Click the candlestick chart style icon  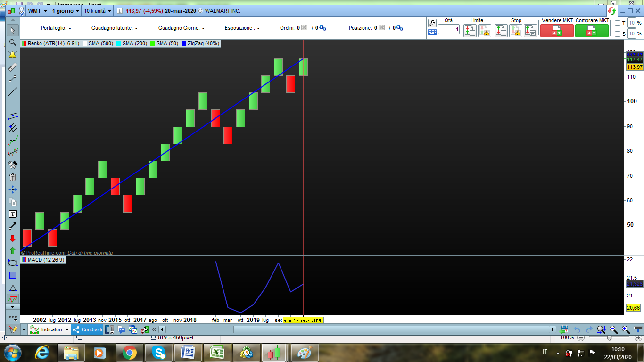[11, 11]
